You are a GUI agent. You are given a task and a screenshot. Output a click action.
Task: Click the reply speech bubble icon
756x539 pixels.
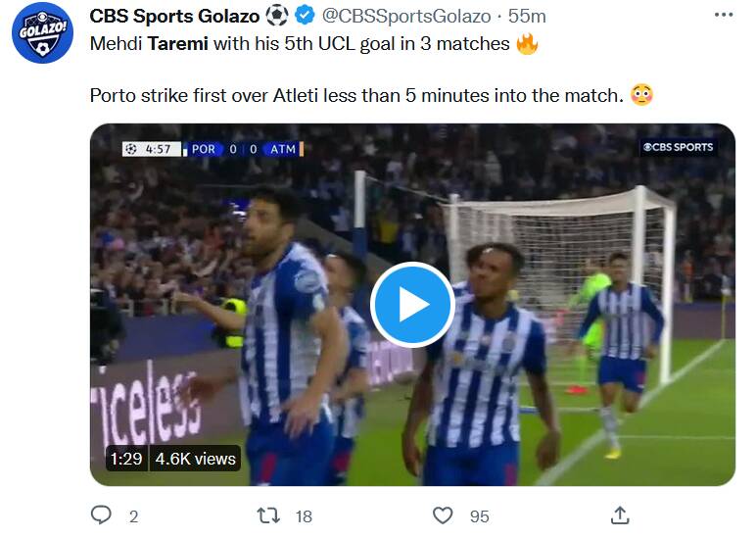101,514
